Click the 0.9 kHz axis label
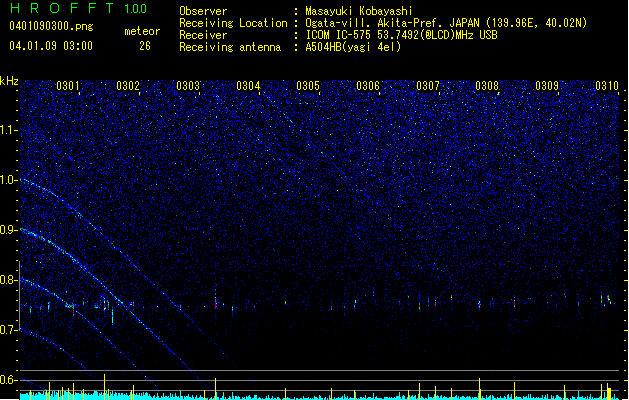Viewport: 629px width, 400px height. (8, 230)
